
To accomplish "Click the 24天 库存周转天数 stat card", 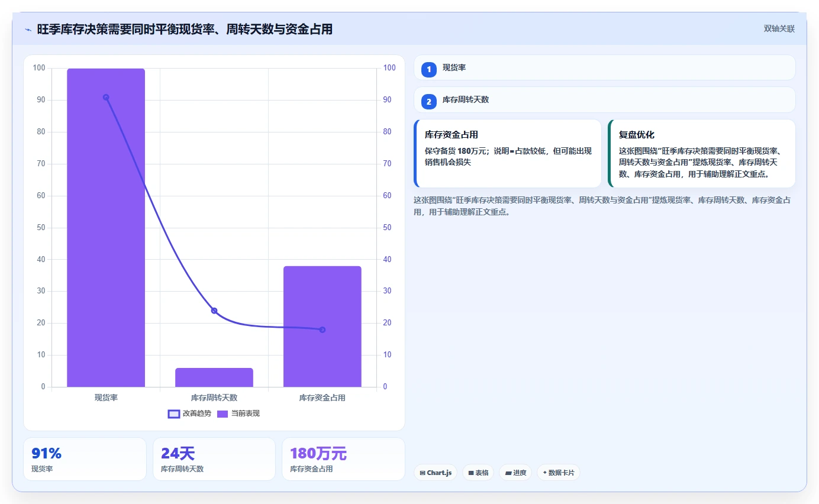I will point(214,459).
